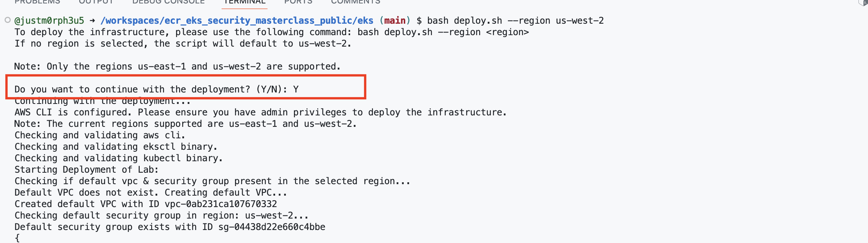Open the /workspaces/ecr_eks_security_masterclass_public/eks path link

pyautogui.click(x=237, y=21)
